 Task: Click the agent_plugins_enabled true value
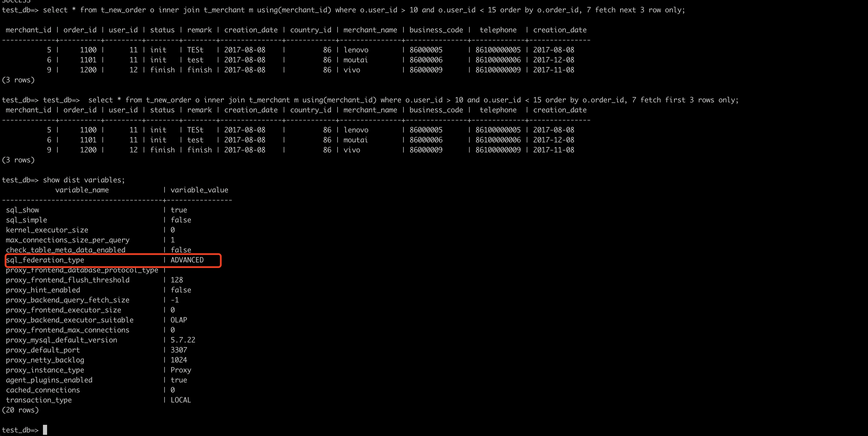[x=179, y=380]
